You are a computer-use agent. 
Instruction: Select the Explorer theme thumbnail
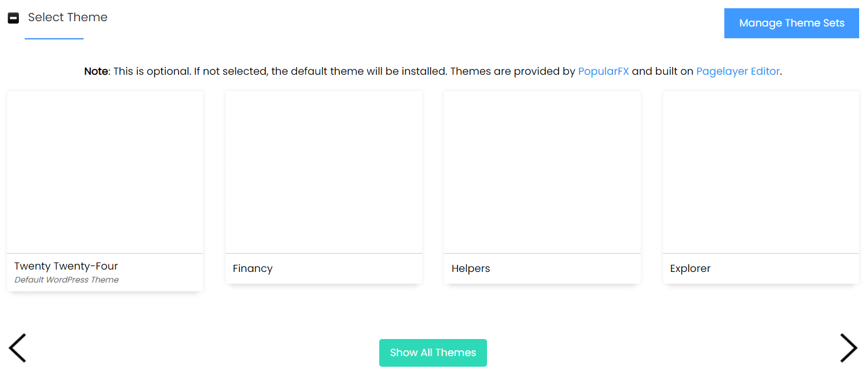tap(761, 172)
